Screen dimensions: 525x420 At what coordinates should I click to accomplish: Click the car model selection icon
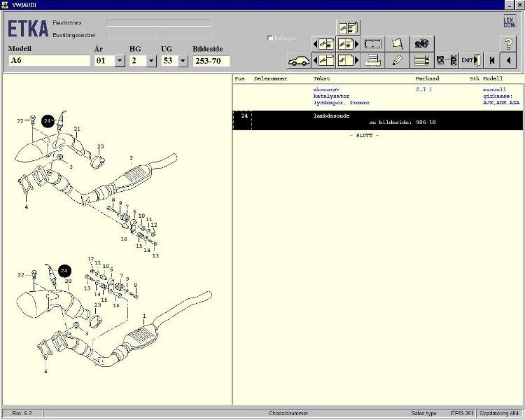299,60
